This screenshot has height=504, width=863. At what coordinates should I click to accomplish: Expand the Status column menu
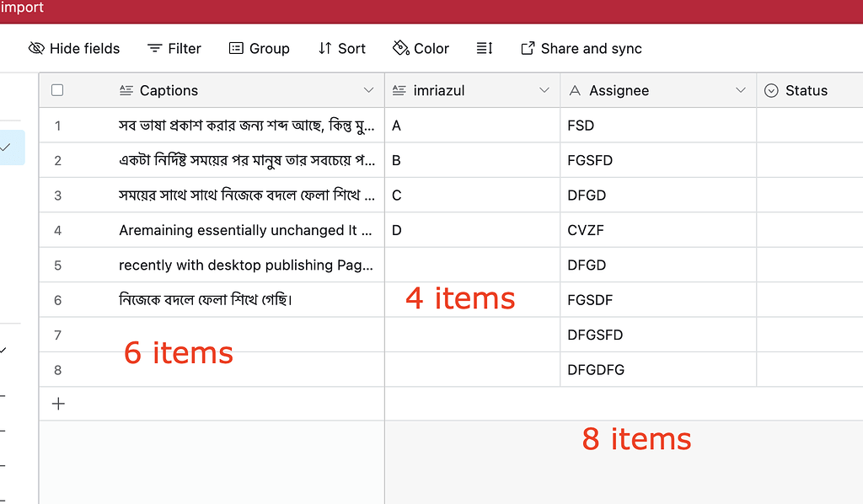pos(856,89)
